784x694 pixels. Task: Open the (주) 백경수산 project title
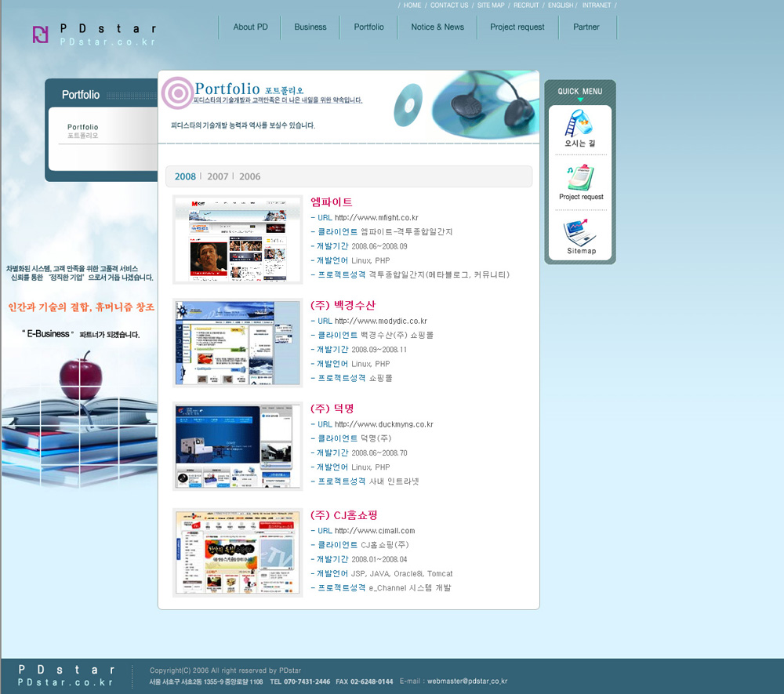tap(343, 305)
